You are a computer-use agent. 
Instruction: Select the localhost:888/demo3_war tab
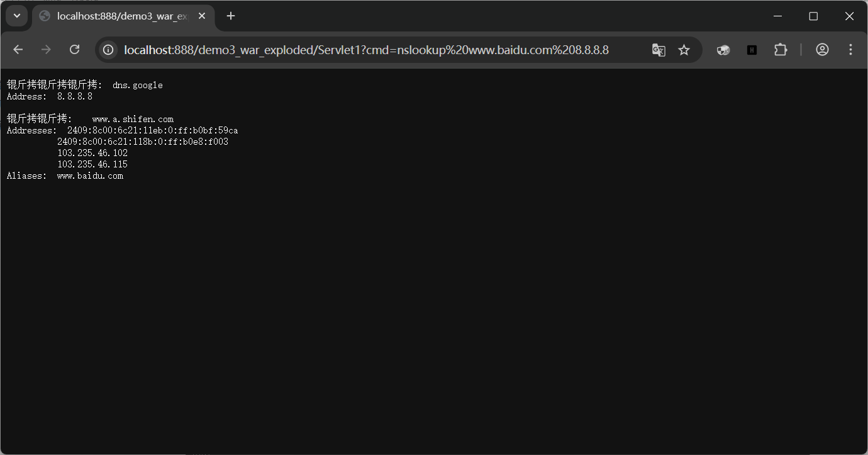[x=120, y=16]
